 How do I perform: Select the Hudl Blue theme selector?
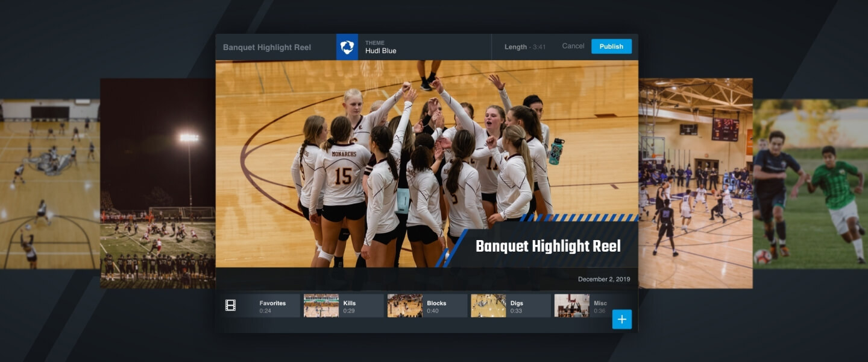click(414, 47)
